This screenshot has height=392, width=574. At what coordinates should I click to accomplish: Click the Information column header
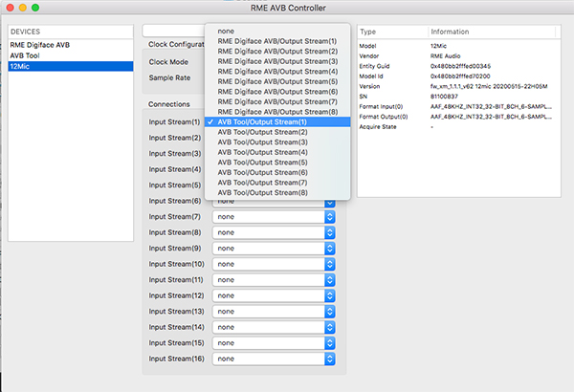pos(492,32)
